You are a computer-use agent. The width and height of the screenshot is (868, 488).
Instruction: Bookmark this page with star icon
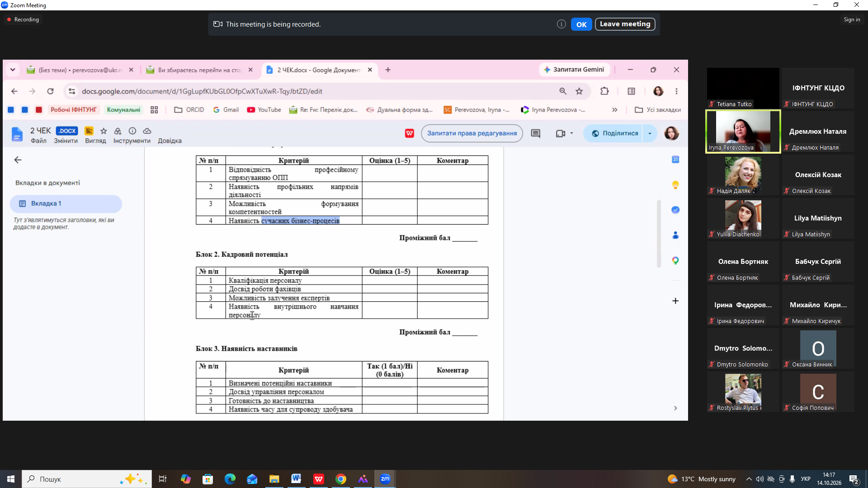[579, 91]
